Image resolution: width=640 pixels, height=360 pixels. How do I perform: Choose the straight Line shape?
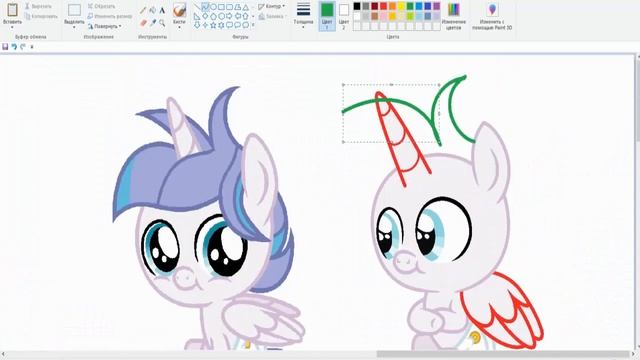click(198, 7)
